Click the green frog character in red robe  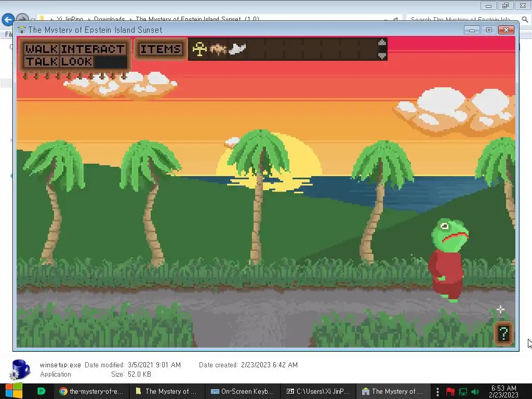(x=448, y=260)
